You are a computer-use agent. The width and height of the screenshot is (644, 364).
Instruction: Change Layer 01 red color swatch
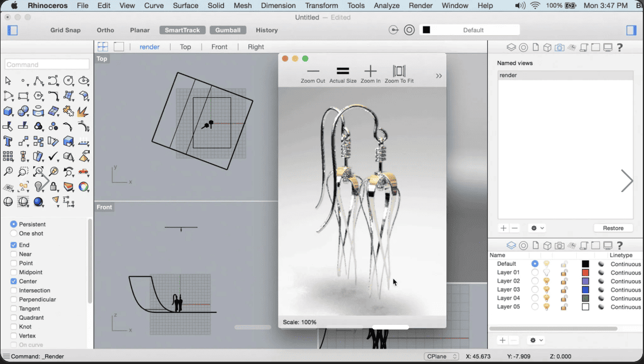585,272
